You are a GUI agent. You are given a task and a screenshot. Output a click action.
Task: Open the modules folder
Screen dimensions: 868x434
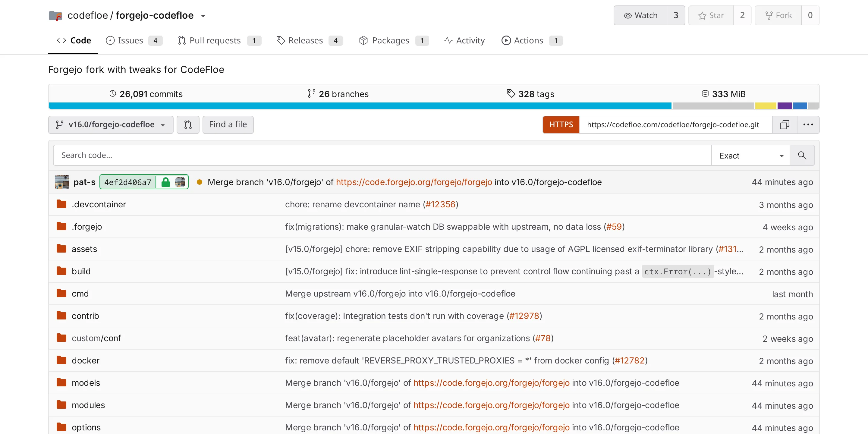88,405
